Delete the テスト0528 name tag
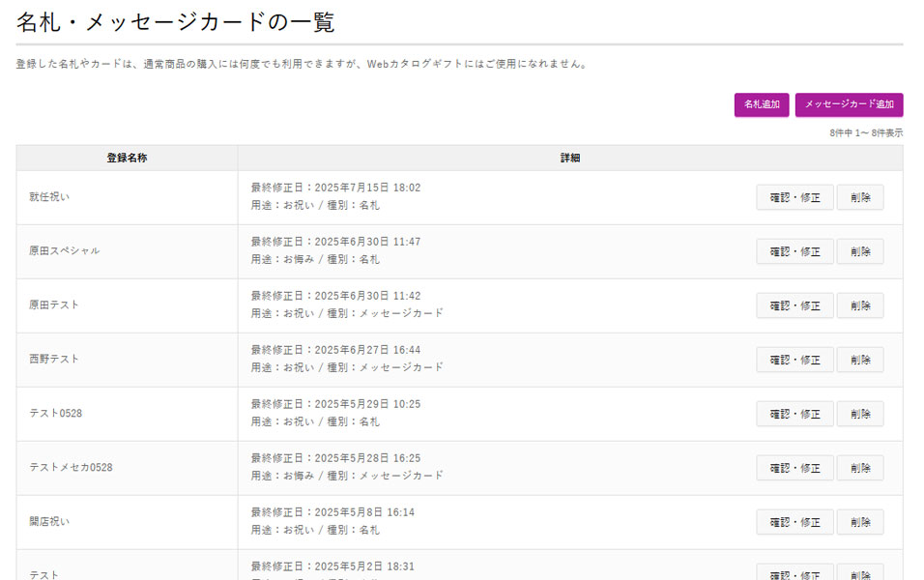Image resolution: width=924 pixels, height=580 pixels. click(x=859, y=414)
